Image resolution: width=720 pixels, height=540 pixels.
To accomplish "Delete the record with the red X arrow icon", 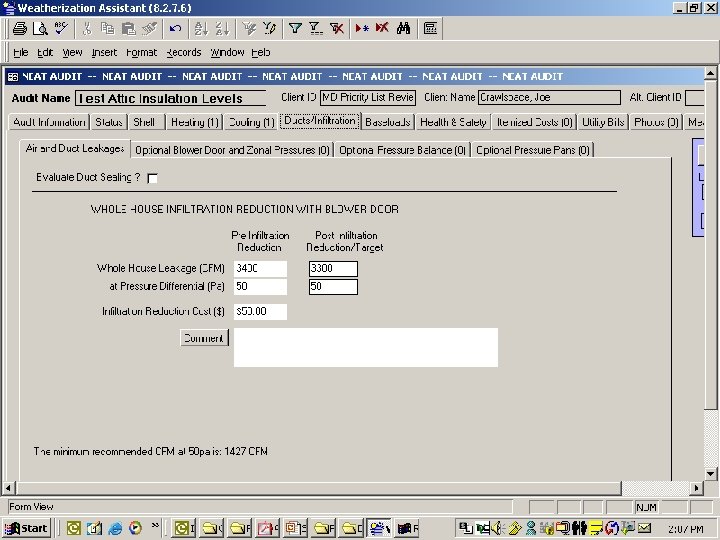I will click(x=382, y=28).
